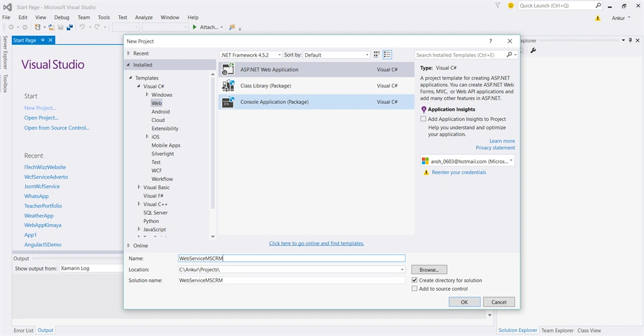Enable Add Application Insights to Project
This screenshot has width=644, height=336.
tap(423, 119)
